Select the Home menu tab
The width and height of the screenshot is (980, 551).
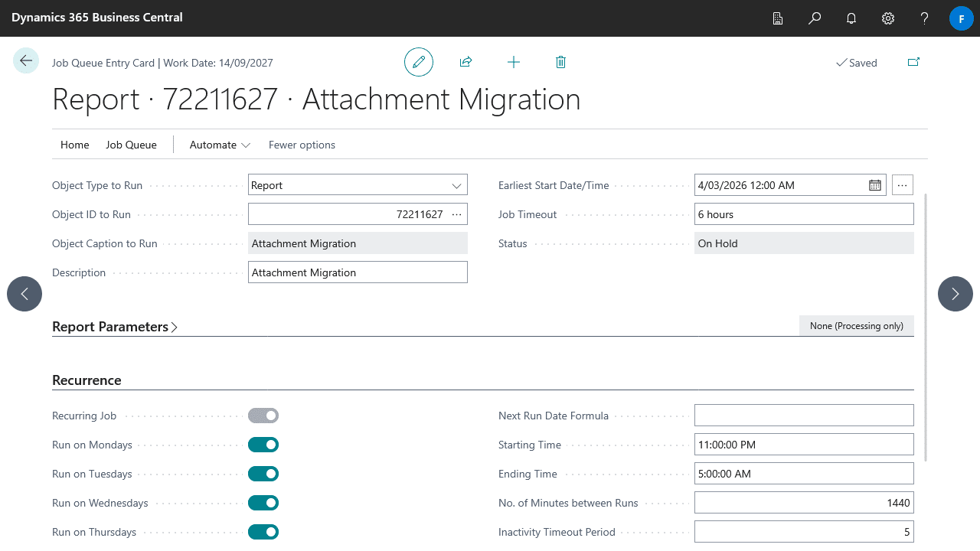[x=75, y=145]
